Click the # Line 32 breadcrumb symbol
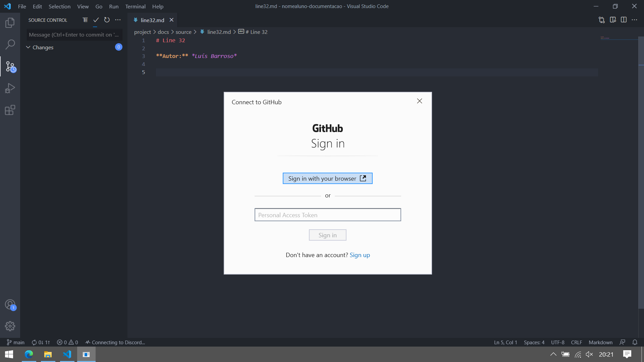644x362 pixels. (x=253, y=32)
